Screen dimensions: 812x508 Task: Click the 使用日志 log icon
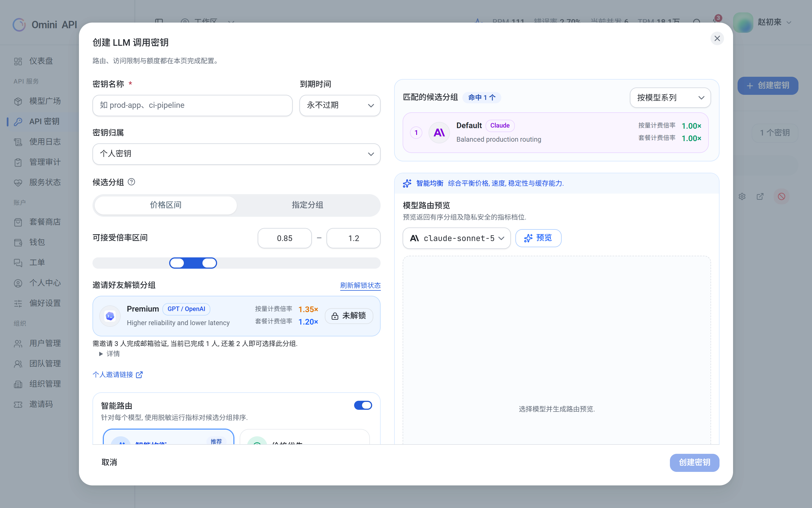coord(18,142)
